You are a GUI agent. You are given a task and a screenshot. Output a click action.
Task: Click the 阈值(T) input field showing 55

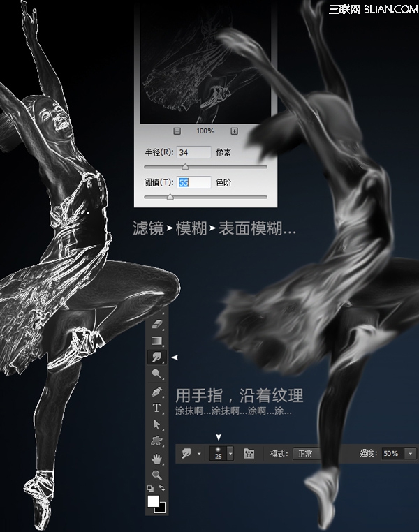click(x=193, y=182)
